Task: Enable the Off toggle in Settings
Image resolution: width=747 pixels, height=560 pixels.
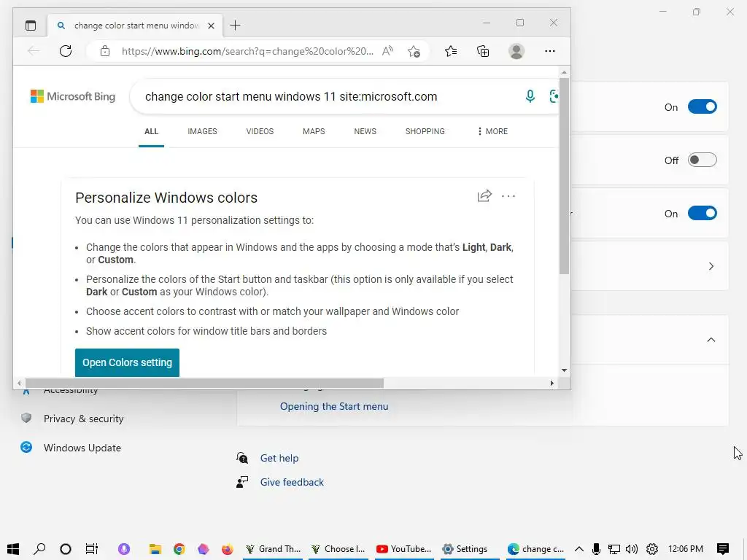Action: click(703, 160)
